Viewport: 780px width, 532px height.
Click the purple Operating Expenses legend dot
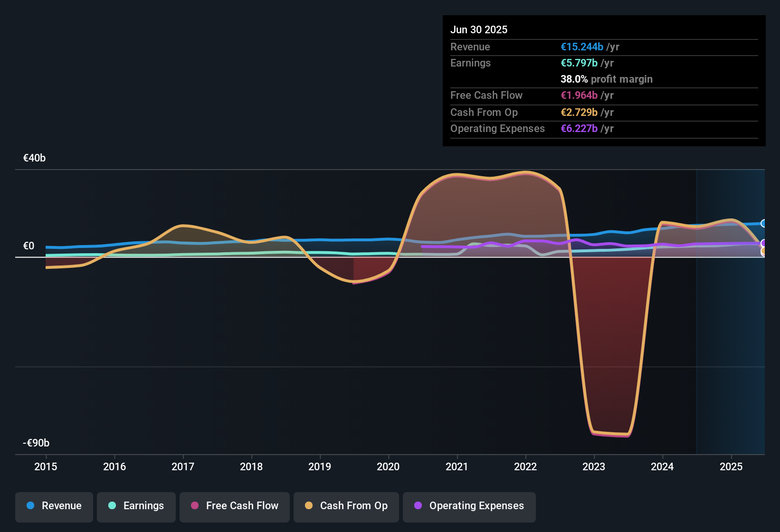tap(418, 506)
